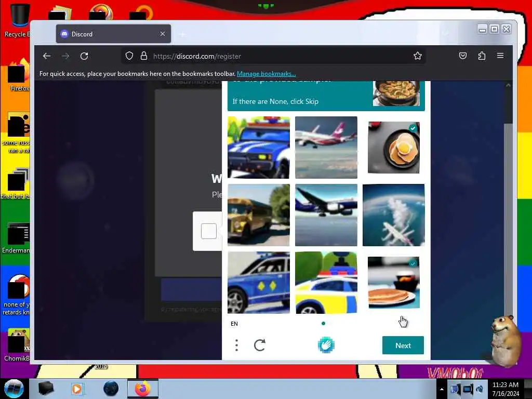Open the media player taskbar icon
The width and height of the screenshot is (532, 399).
point(77,389)
